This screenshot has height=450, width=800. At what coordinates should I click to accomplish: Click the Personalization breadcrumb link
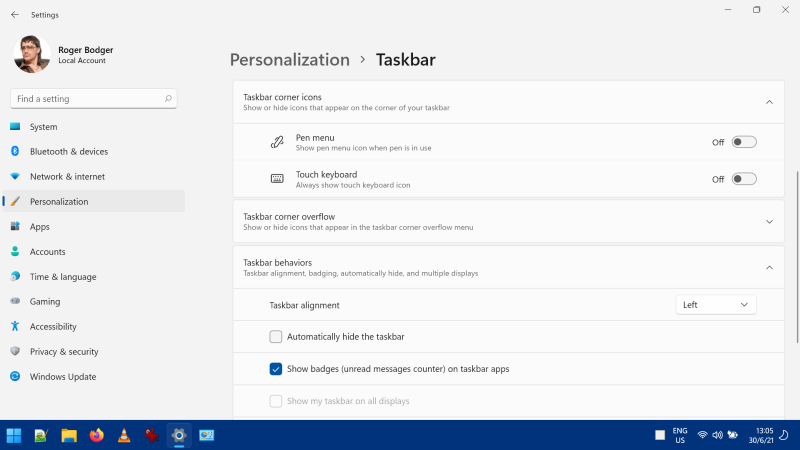point(290,60)
